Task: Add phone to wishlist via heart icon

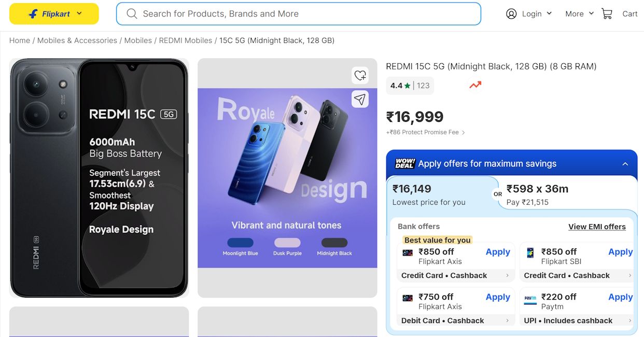Action: coord(360,76)
